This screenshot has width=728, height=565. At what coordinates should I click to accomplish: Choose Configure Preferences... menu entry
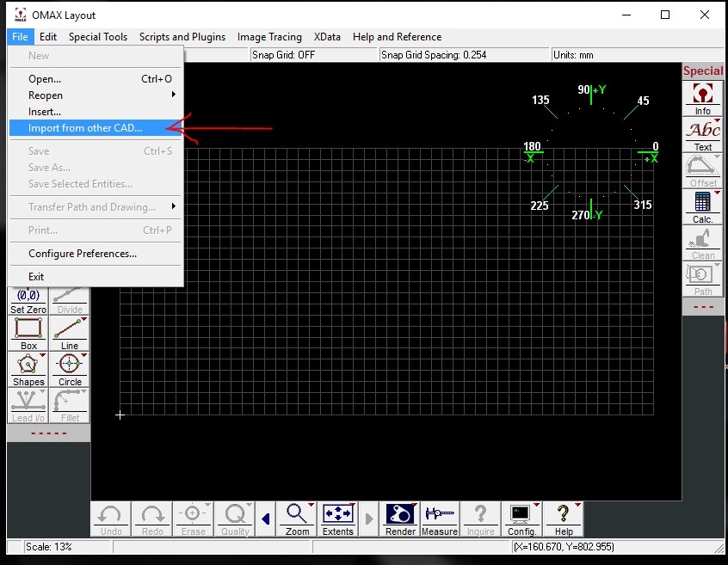(96, 254)
